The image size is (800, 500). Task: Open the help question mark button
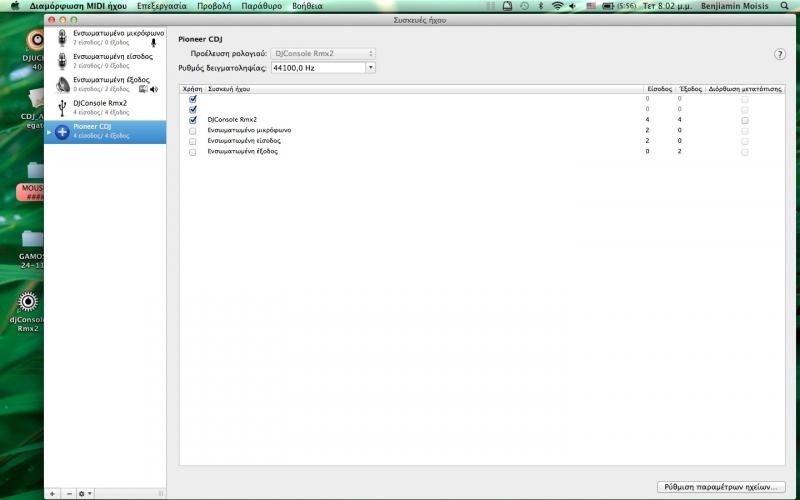pyautogui.click(x=780, y=55)
